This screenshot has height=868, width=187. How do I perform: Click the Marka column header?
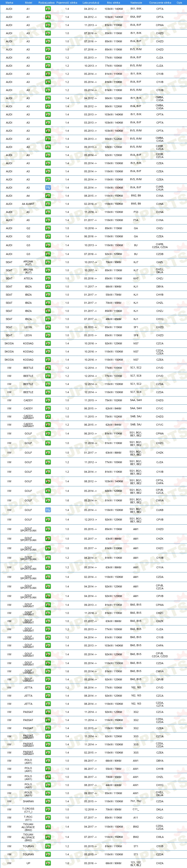pos(9,2)
